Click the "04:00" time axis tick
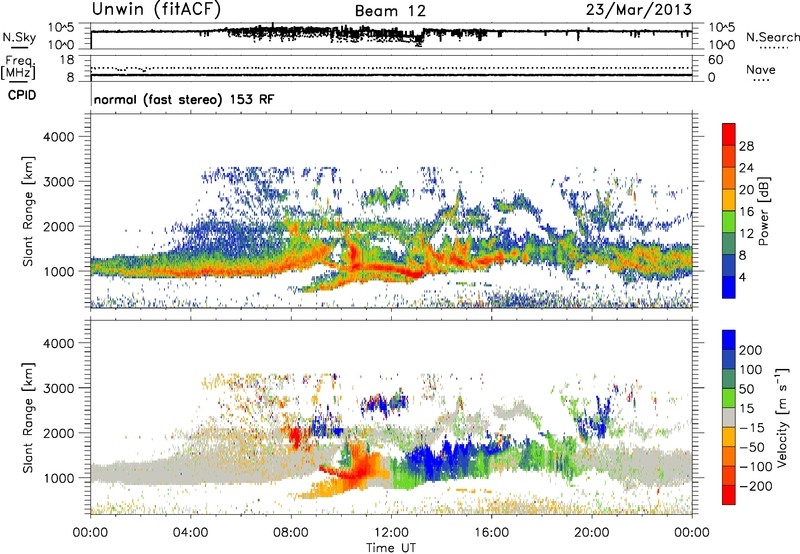Screen dimensions: 800x554 click(190, 533)
